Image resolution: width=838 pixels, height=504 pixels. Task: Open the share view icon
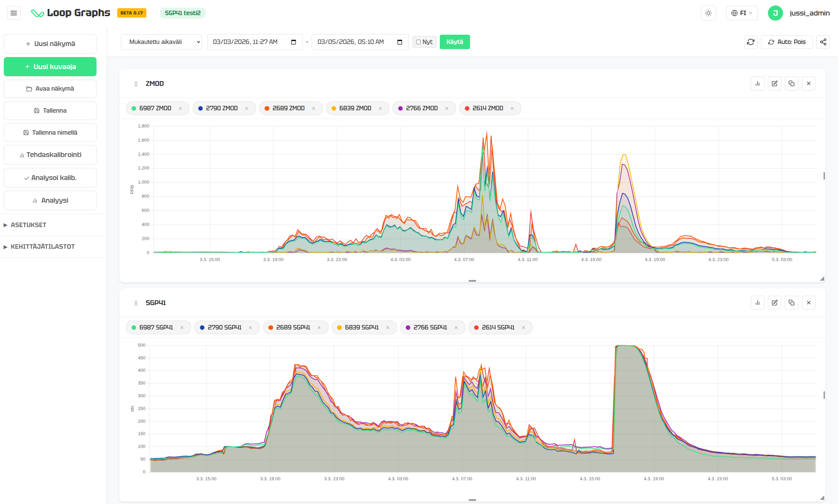coord(823,42)
